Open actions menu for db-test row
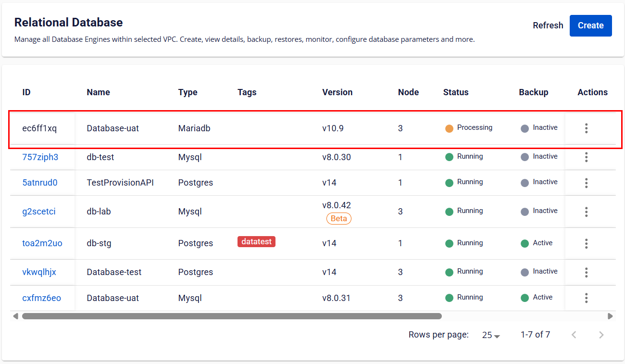Viewport: 625px width, 364px height. pos(586,157)
